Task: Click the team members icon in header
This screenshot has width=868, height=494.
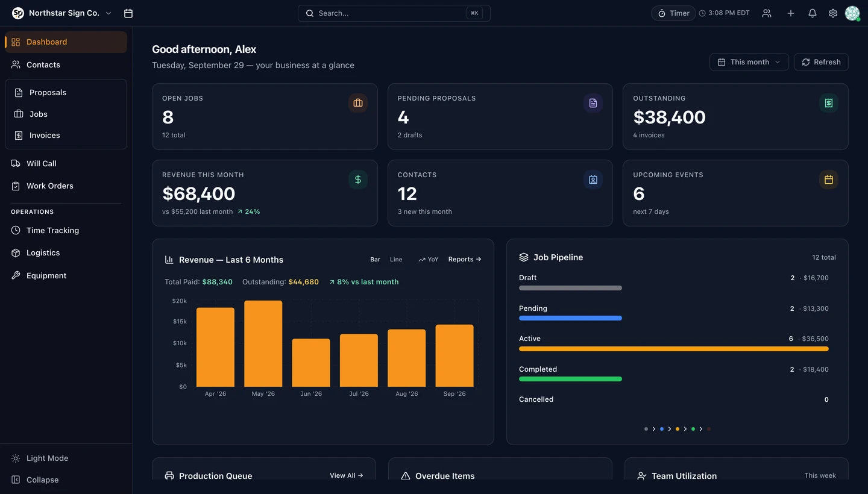Action: tap(767, 13)
